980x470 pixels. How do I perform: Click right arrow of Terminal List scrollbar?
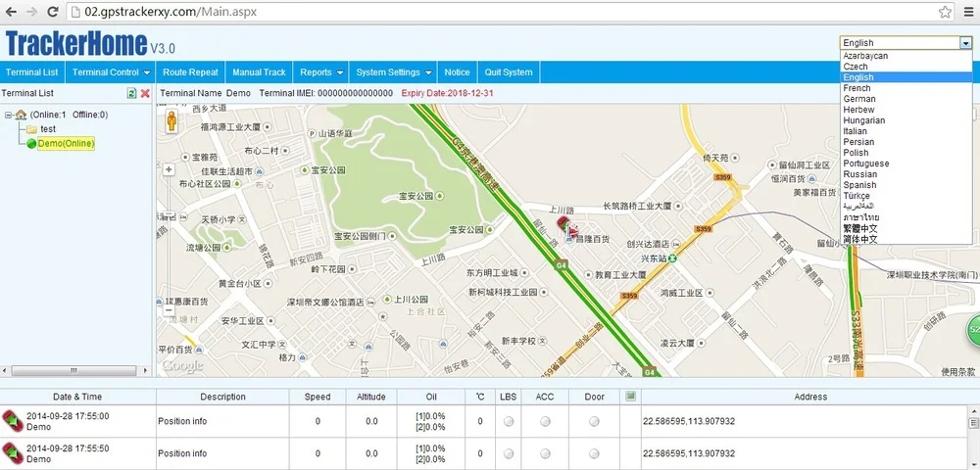[x=147, y=371]
